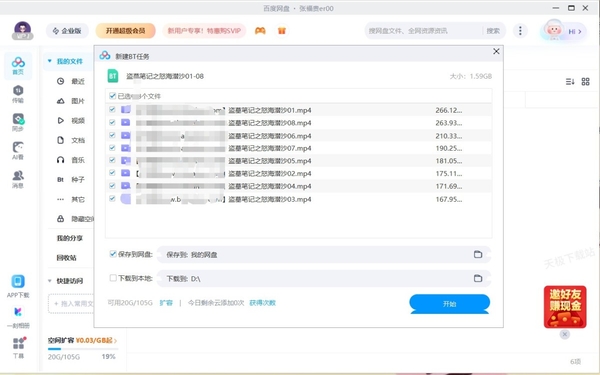Image resolution: width=600 pixels, height=375 pixels.
Task: Click the Hi mascot avatar at top right
Action: 554,30
